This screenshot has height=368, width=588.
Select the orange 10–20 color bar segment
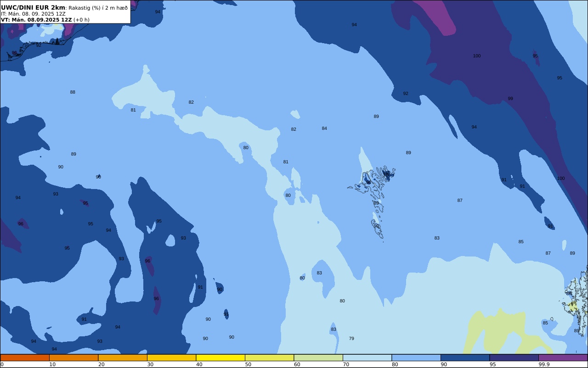tap(73, 357)
